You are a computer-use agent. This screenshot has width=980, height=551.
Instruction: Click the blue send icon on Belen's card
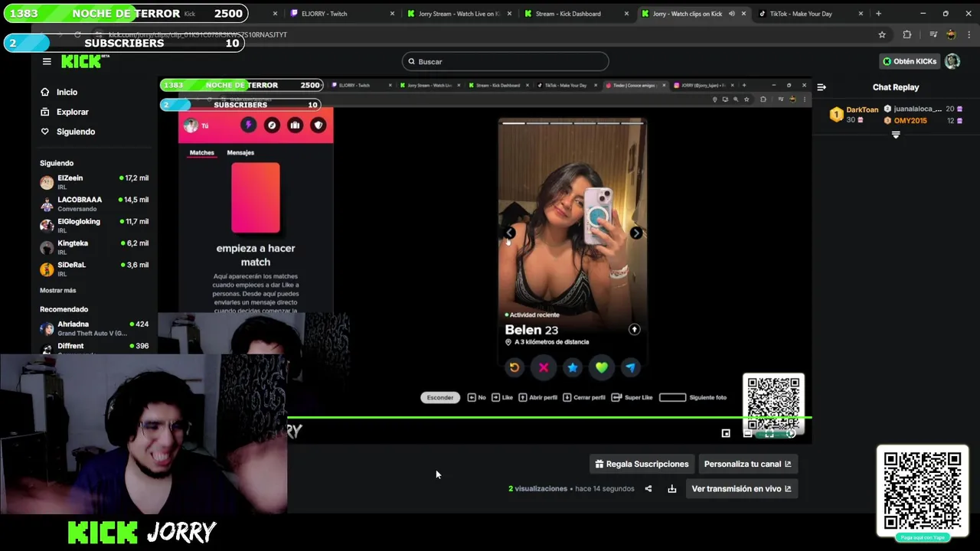(x=630, y=367)
